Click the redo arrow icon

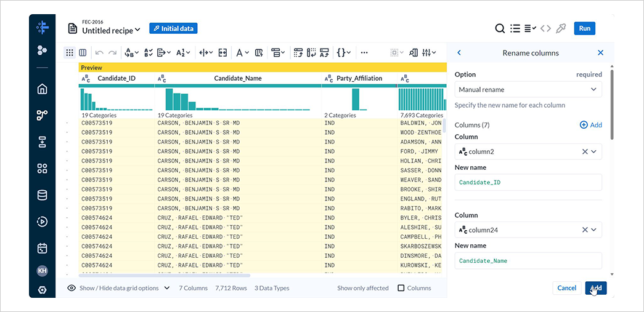[x=112, y=52]
